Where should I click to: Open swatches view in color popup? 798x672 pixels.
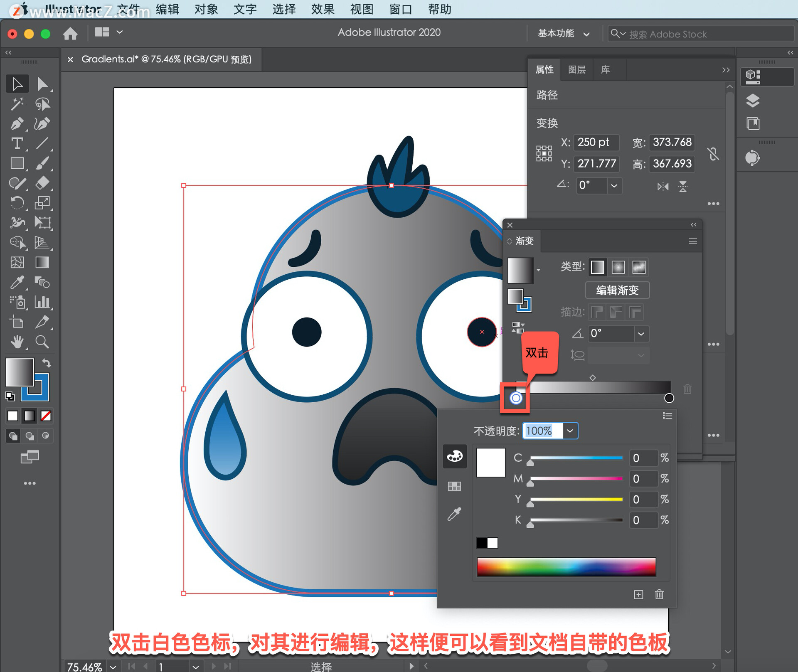pyautogui.click(x=454, y=486)
